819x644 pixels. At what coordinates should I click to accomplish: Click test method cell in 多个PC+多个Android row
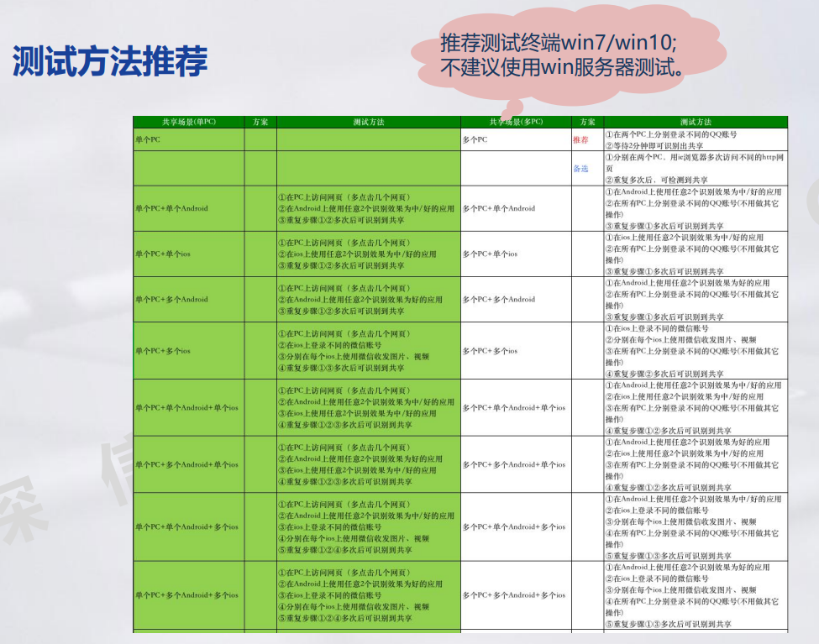click(x=696, y=299)
